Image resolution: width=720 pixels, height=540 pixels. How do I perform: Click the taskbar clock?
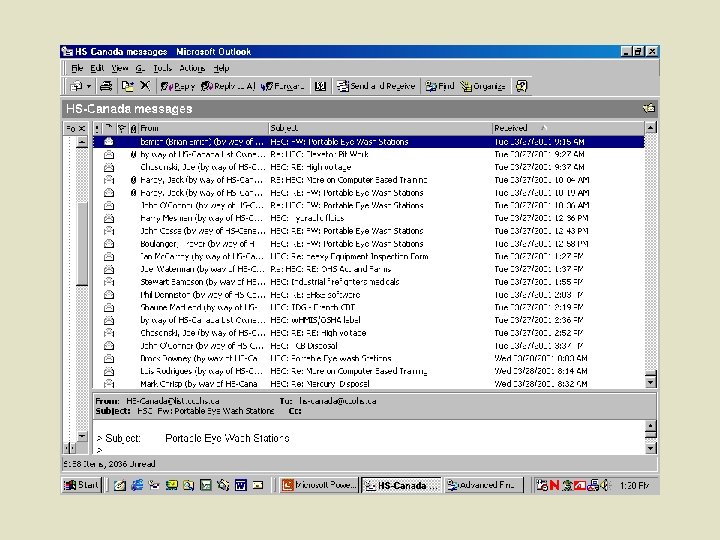(634, 485)
